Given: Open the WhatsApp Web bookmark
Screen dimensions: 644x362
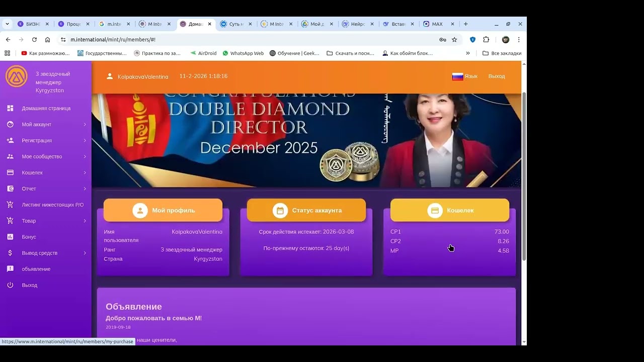Looking at the screenshot, I should click(243, 53).
